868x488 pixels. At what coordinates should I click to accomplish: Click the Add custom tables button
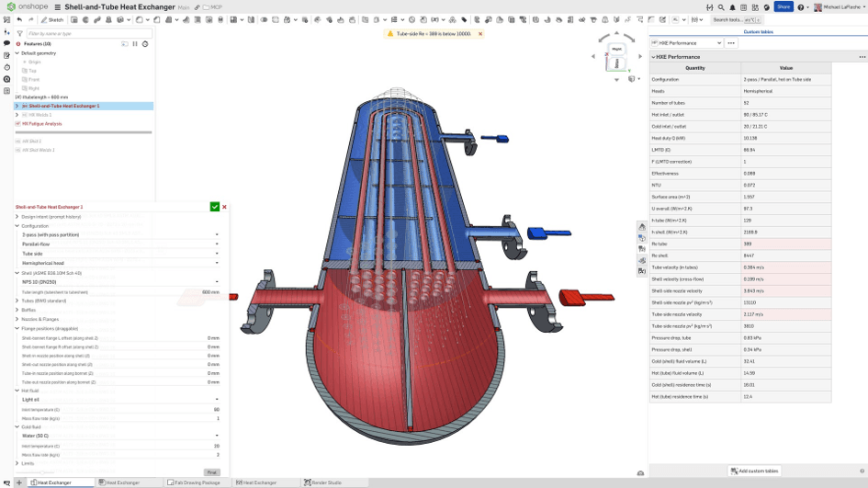pos(754,471)
